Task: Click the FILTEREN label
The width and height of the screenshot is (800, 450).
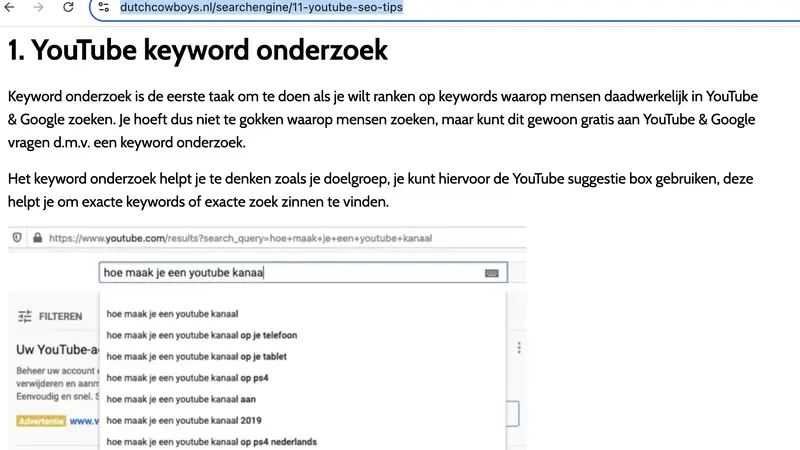Action: (60, 316)
